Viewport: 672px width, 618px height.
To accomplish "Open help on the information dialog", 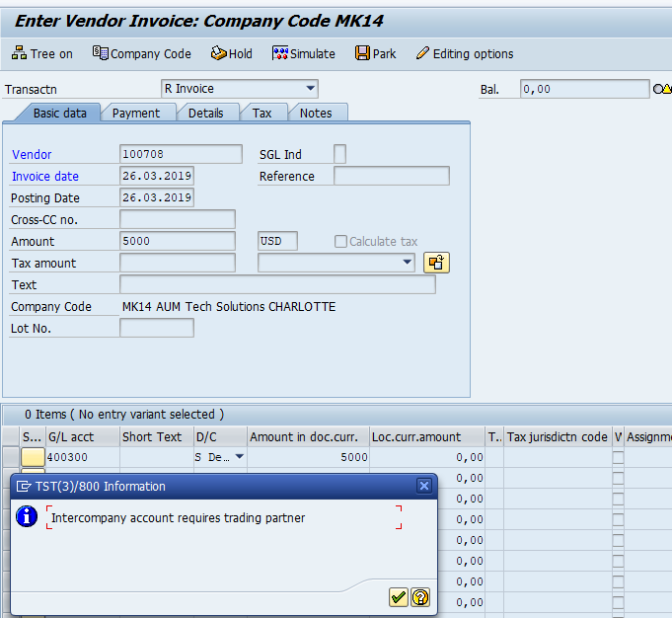I will tap(420, 596).
